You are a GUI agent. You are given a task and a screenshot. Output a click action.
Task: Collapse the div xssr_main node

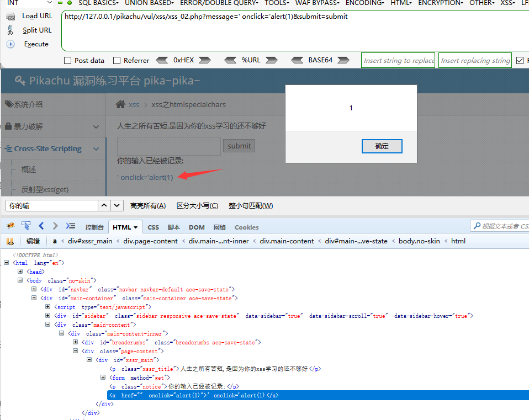click(89, 360)
